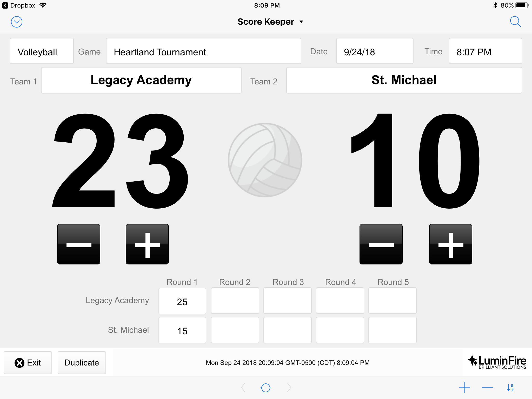Image resolution: width=532 pixels, height=399 pixels.
Task: Click Round 2 score cell for Legacy Academy
Action: 235,301
